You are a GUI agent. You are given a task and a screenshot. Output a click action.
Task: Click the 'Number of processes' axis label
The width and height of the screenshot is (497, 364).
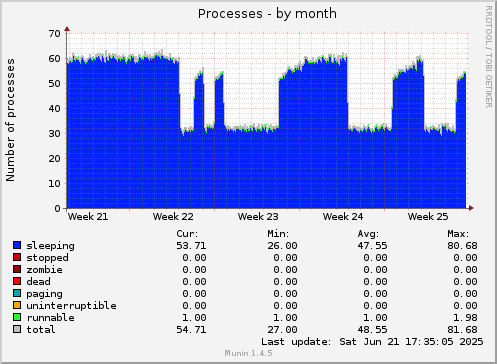tap(10, 120)
